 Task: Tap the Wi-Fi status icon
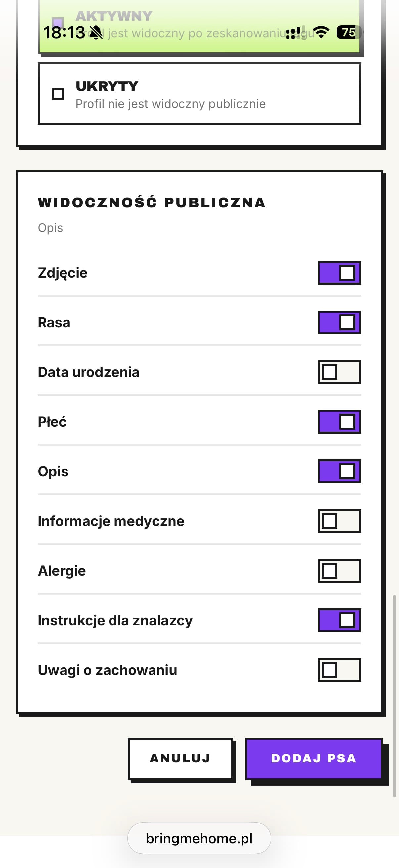coord(322,32)
